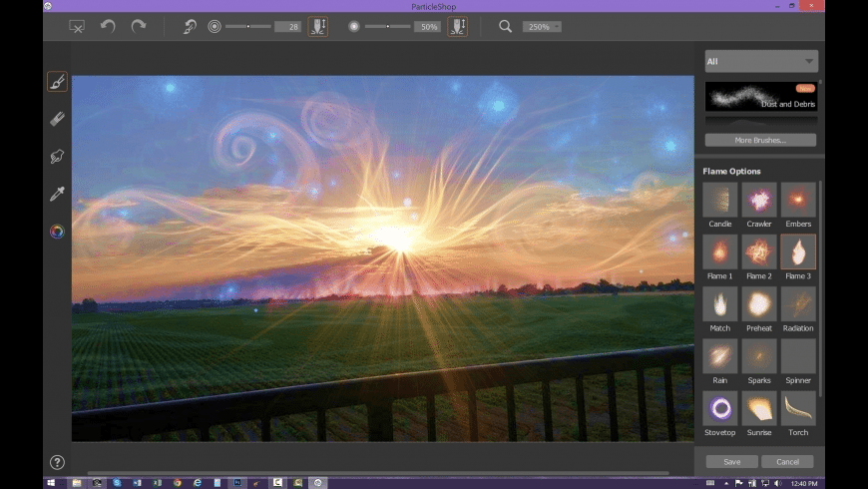Toggle pen pressure for brush size

(317, 26)
